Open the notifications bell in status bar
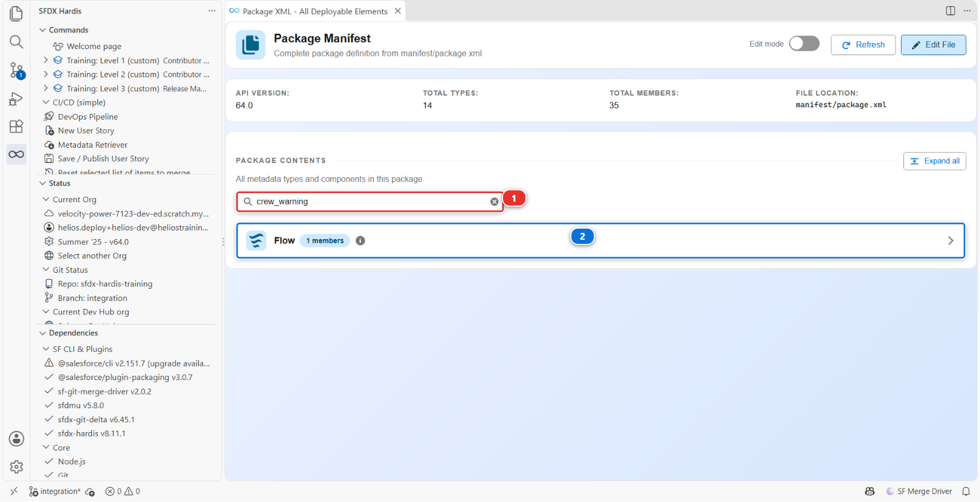Image resolution: width=980 pixels, height=502 pixels. (x=966, y=492)
